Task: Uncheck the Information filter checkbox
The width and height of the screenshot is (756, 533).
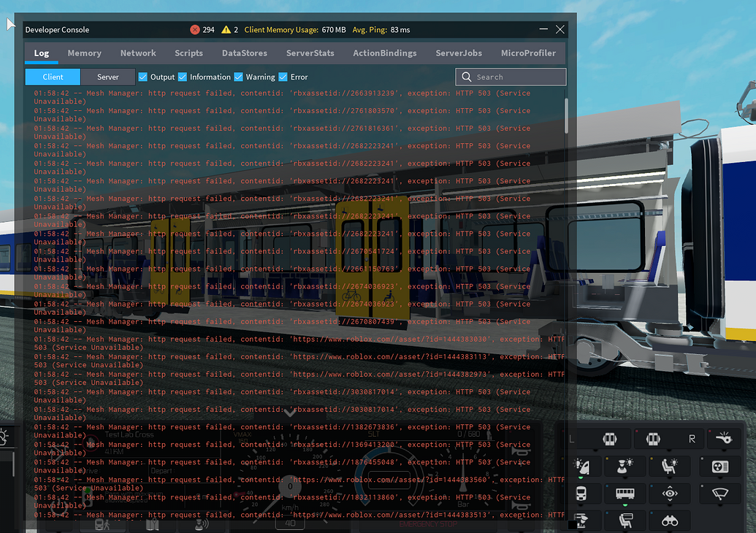Action: pyautogui.click(x=183, y=77)
